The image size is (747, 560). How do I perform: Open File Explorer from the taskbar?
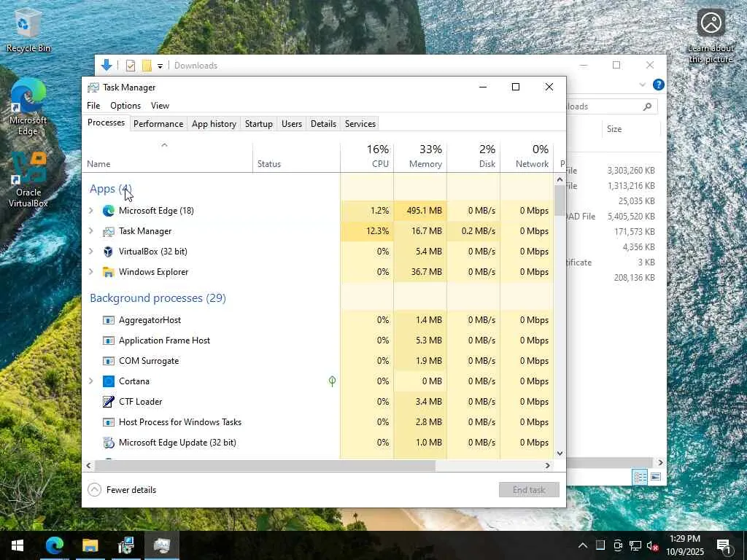coord(90,545)
